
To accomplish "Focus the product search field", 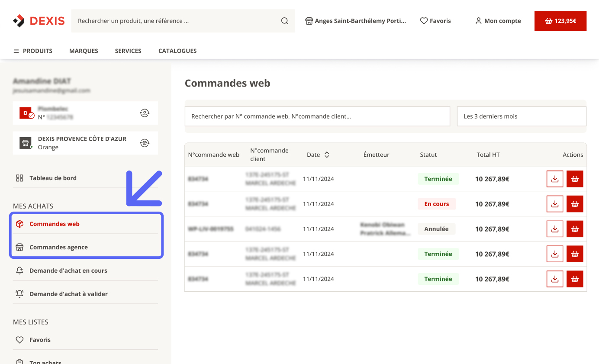I will click(x=183, y=21).
